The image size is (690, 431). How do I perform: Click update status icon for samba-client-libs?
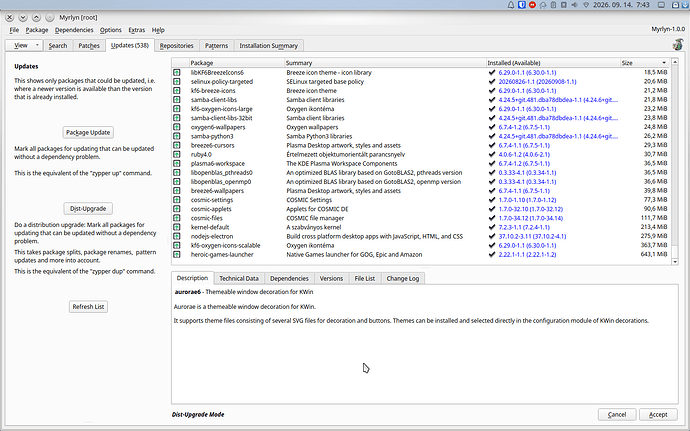[x=176, y=100]
